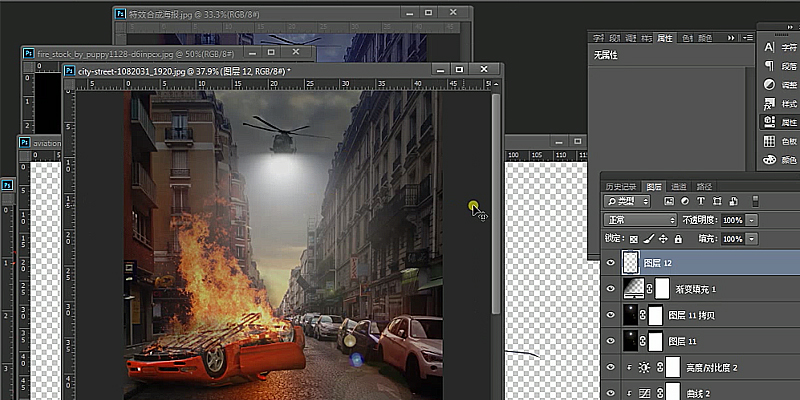Hide 图层 11 layer visibility
Viewport: 800px width, 400px height.
pos(610,341)
